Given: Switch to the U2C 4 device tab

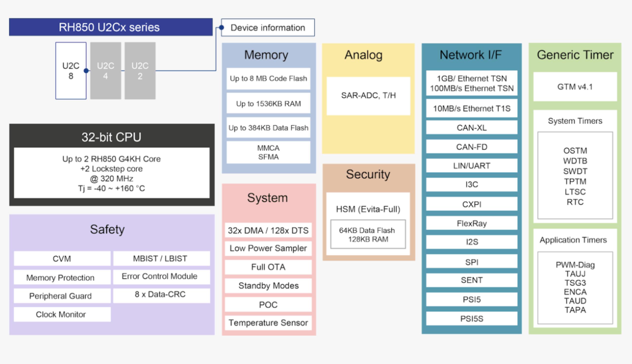Looking at the screenshot, I should [106, 71].
